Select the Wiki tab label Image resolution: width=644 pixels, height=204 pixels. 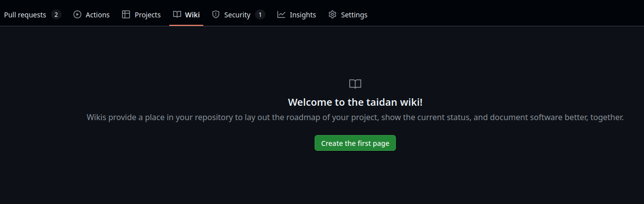193,15
